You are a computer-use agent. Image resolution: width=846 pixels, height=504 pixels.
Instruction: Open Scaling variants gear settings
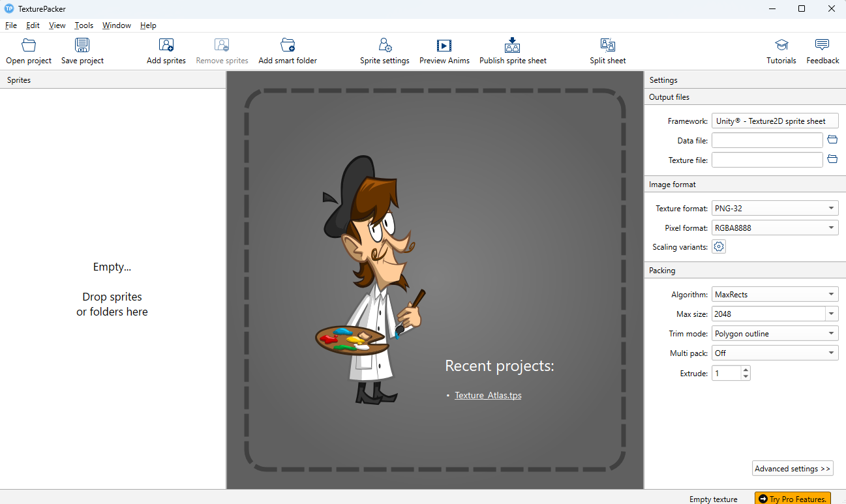pyautogui.click(x=719, y=247)
